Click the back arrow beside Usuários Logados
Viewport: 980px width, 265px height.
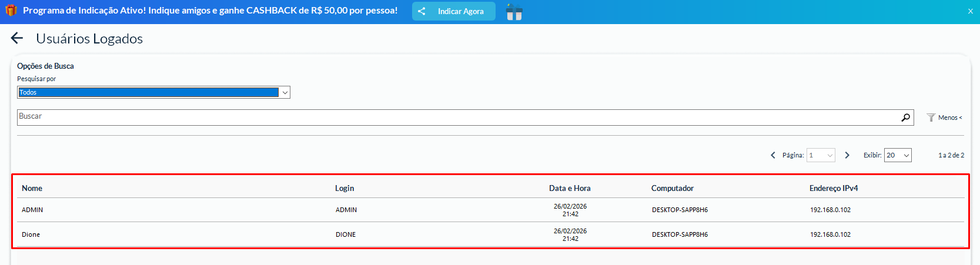[17, 39]
